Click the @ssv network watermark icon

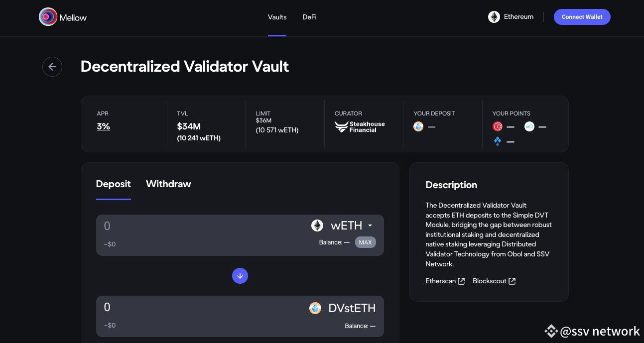(551, 331)
